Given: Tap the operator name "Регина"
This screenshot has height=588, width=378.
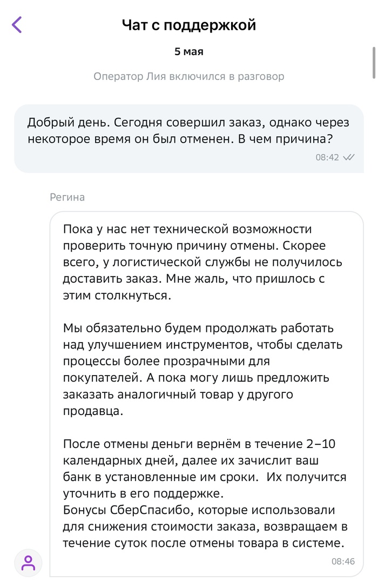Looking at the screenshot, I should coord(67,197).
